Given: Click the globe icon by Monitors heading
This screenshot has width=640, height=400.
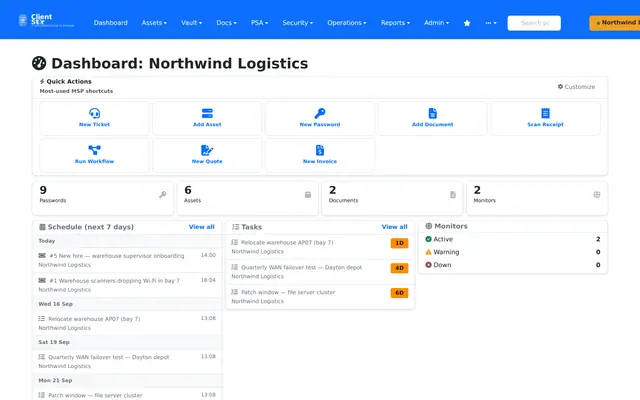Looking at the screenshot, I should pyautogui.click(x=429, y=226).
